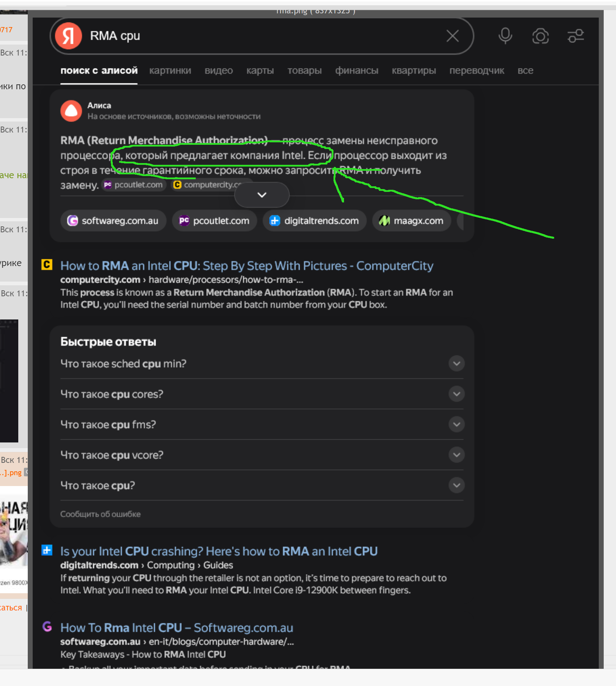Viewport: 616px width, 686px height.
Task: Start voice search with the microphone icon
Action: pos(505,36)
